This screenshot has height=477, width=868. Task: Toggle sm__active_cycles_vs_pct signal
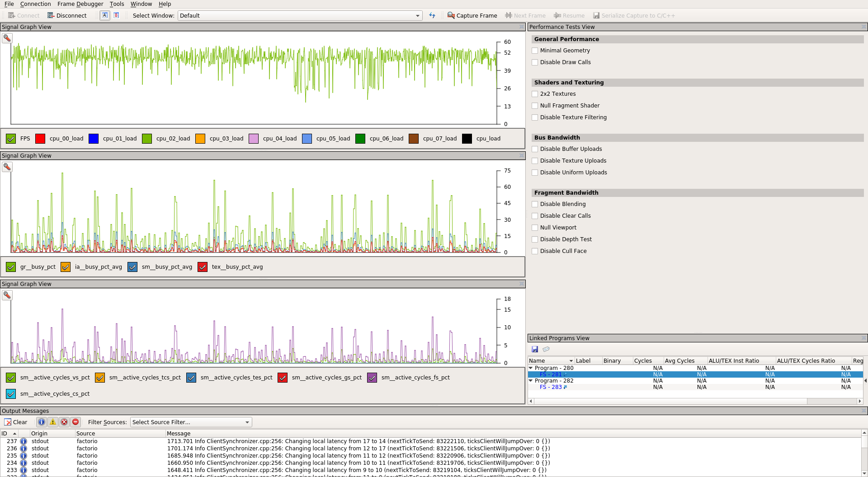coord(11,378)
